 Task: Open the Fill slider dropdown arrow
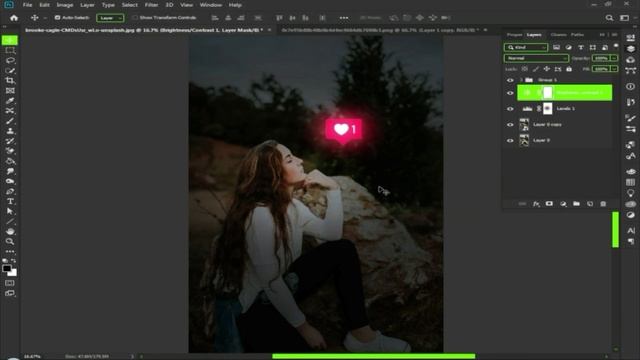point(614,69)
